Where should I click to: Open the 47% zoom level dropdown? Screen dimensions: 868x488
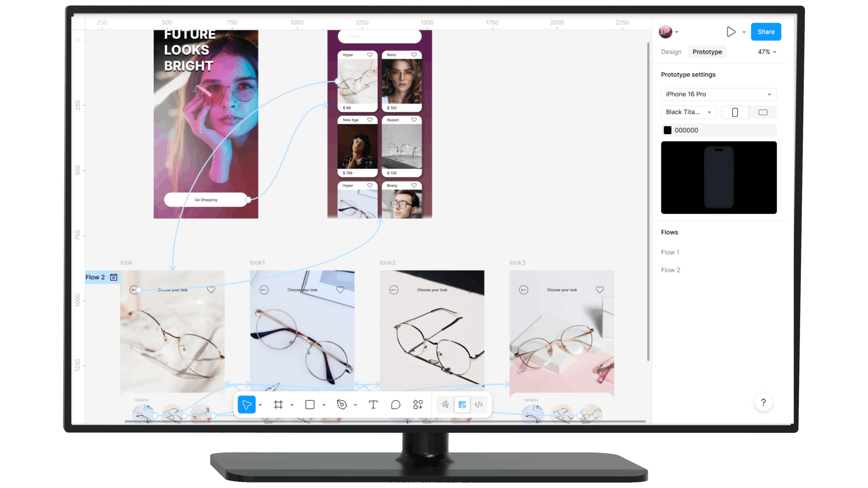767,52
